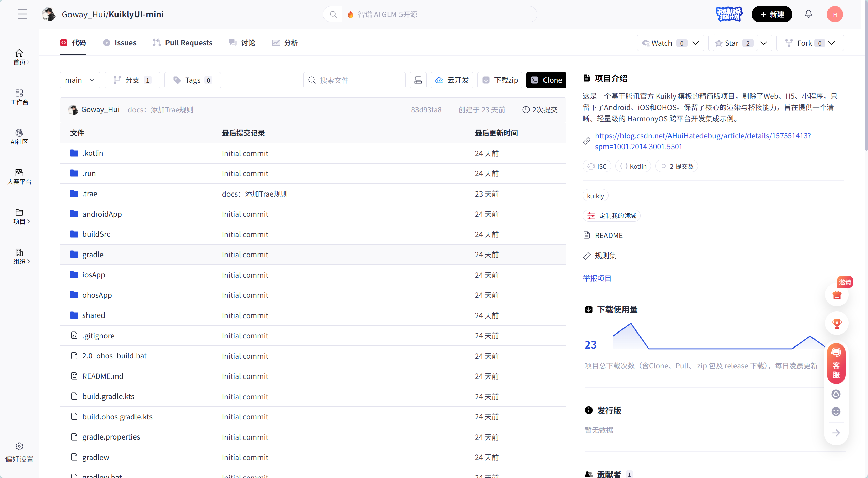The height and width of the screenshot is (478, 868).
Task: Click the gift invite icon
Action: pyautogui.click(x=837, y=295)
